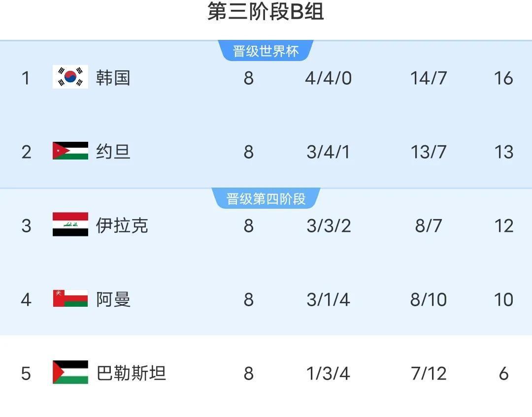The width and height of the screenshot is (532, 417).
Task: Click the Jordan flag icon
Action: tap(70, 151)
